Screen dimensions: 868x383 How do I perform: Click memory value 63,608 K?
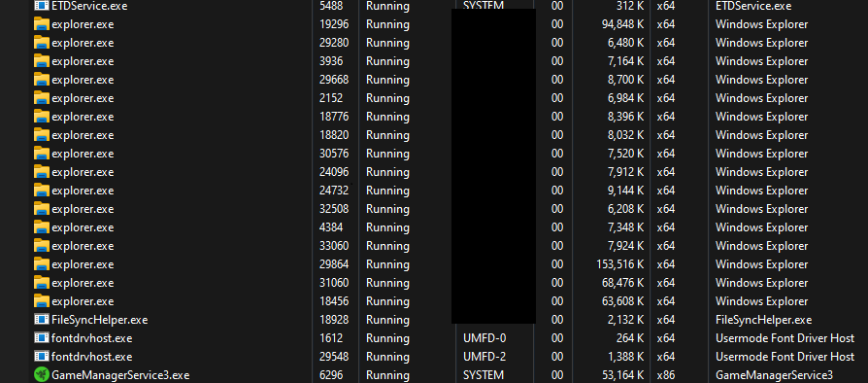pyautogui.click(x=622, y=301)
